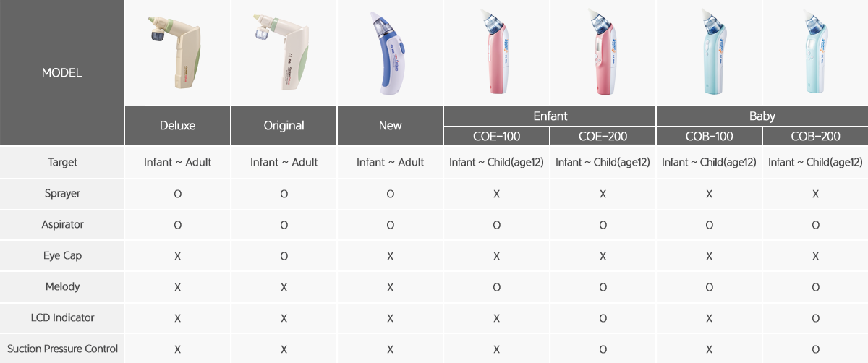Click the Enfant group header
The width and height of the screenshot is (868, 363).
tap(550, 116)
